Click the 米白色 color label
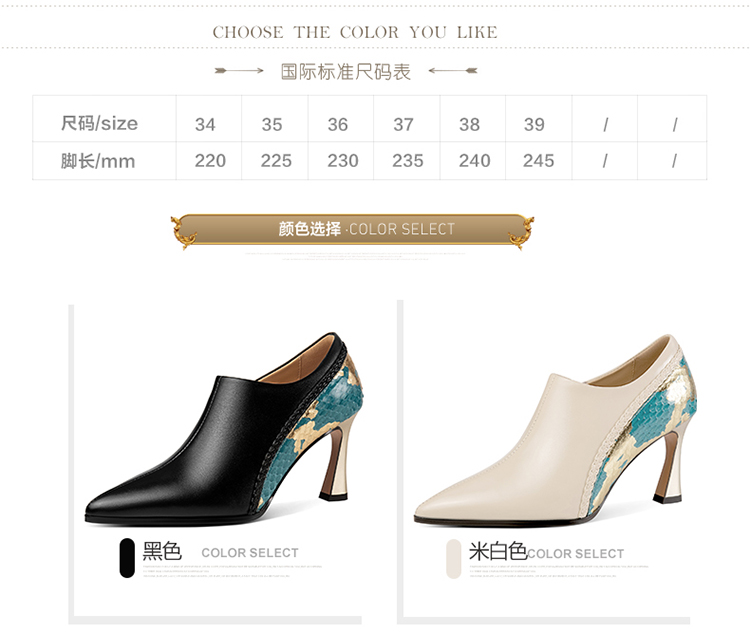 pos(498,551)
